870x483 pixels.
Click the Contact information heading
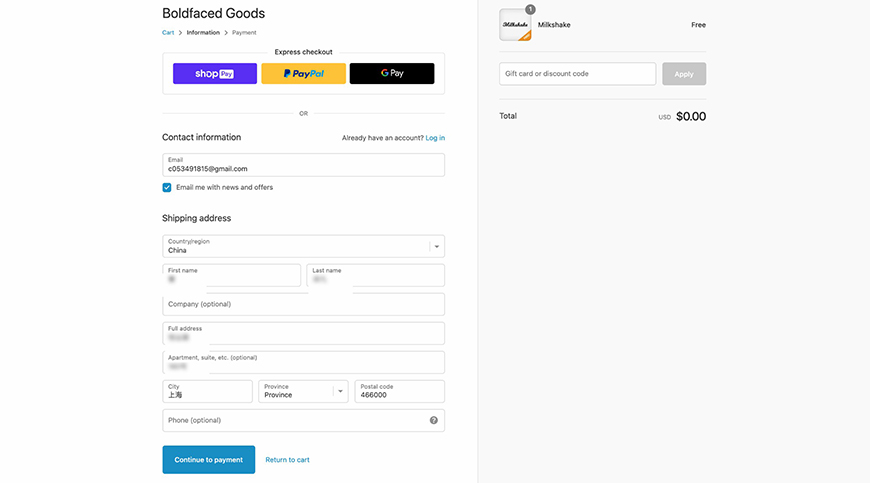(201, 138)
